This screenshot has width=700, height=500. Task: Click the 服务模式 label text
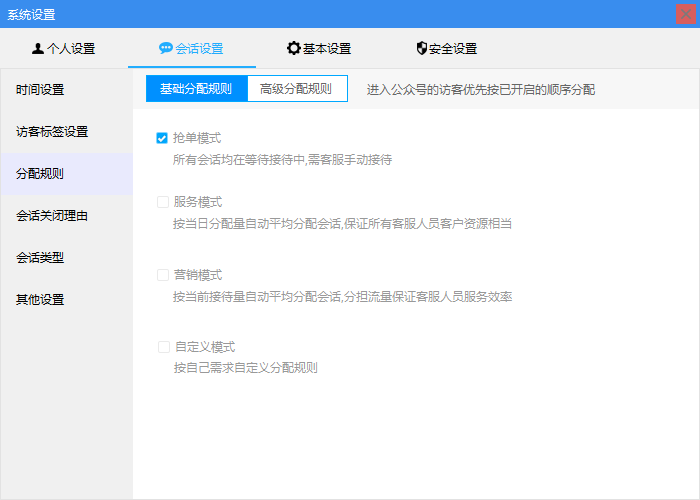(x=198, y=202)
